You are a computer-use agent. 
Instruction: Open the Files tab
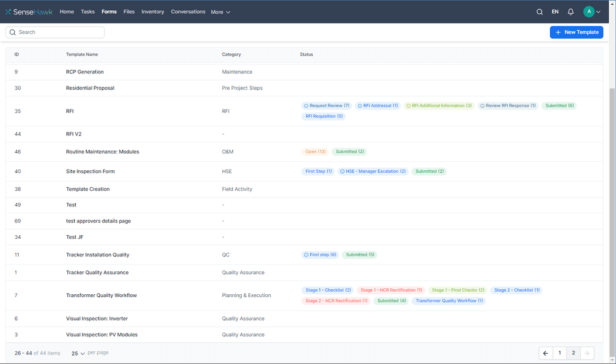(x=129, y=12)
